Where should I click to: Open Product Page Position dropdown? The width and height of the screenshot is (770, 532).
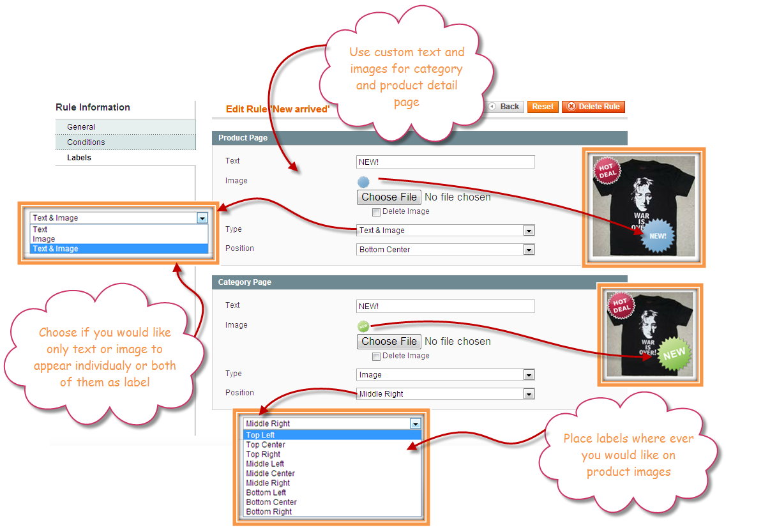pos(445,250)
